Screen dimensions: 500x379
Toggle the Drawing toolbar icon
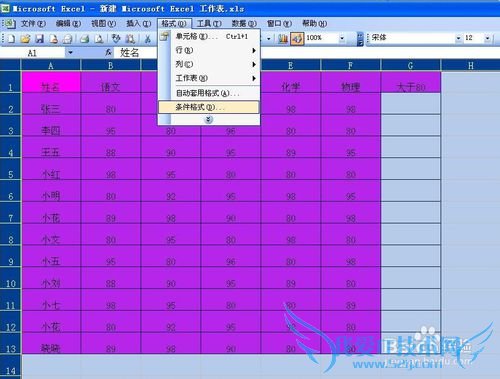pos(297,39)
